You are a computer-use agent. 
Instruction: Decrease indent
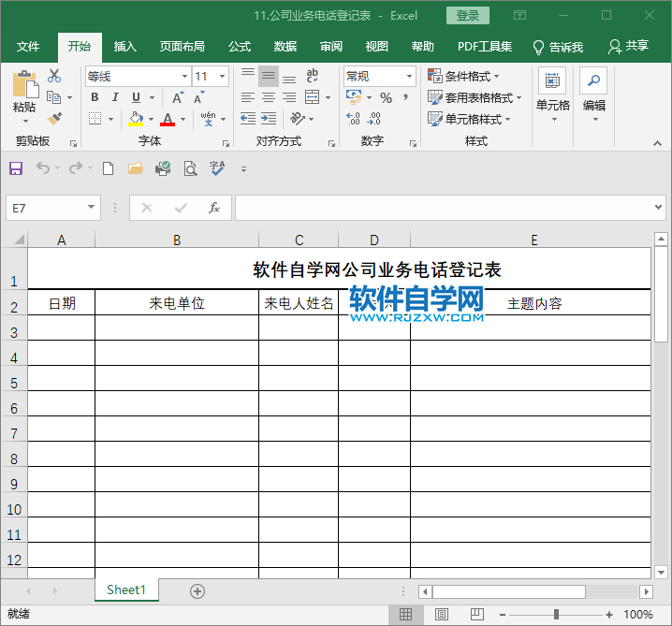248,118
